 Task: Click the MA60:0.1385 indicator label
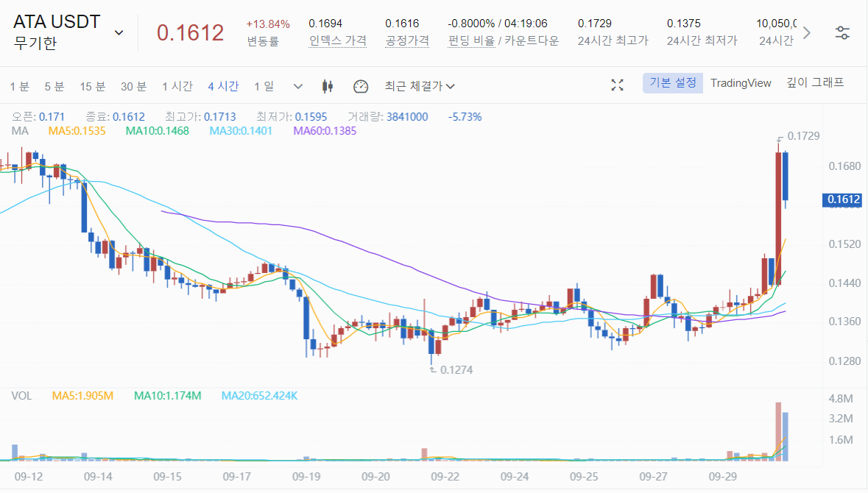tap(325, 131)
